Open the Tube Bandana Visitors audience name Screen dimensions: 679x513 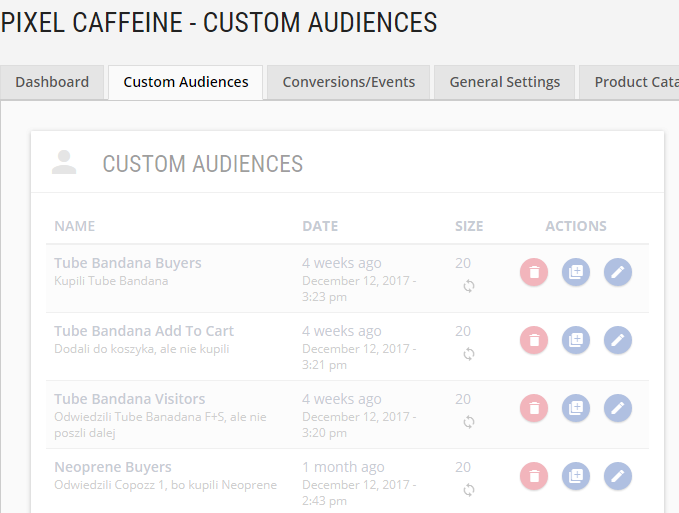(129, 399)
